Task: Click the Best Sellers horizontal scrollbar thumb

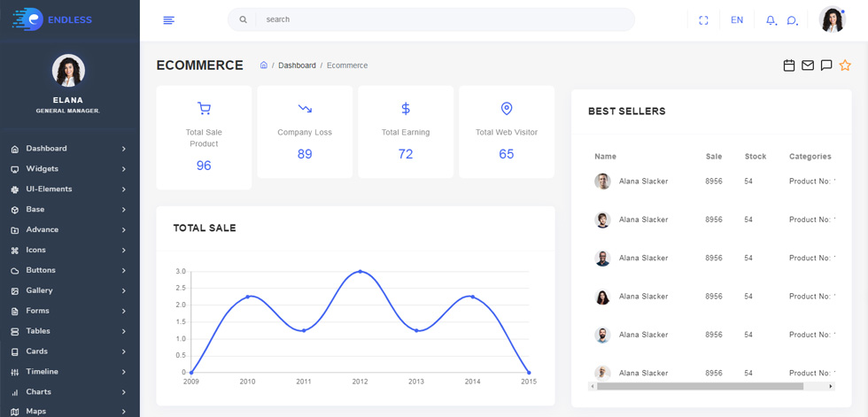Action: [x=700, y=386]
